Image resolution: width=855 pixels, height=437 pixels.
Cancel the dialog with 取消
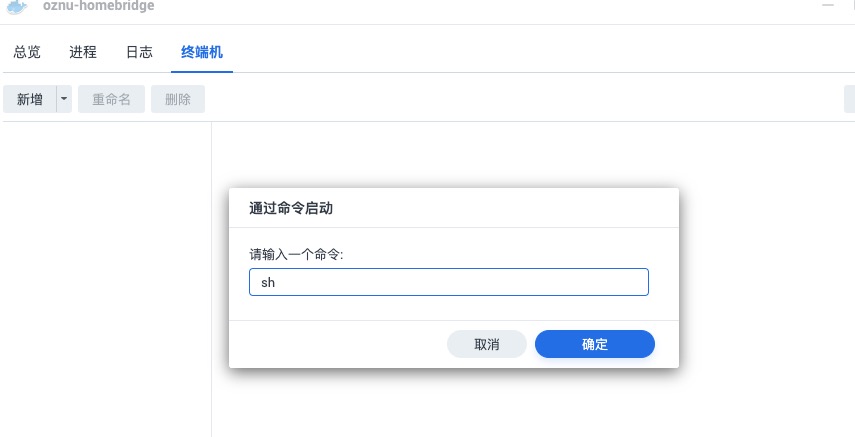pyautogui.click(x=486, y=344)
